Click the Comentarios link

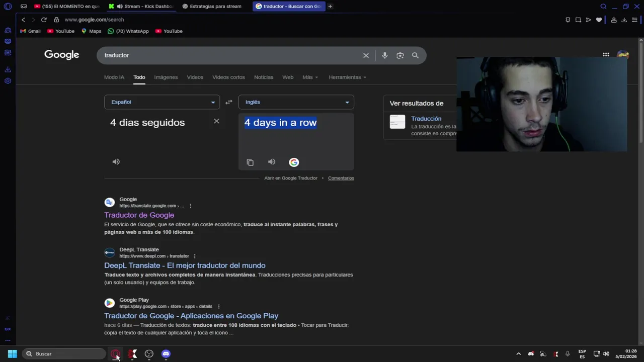tap(341, 178)
